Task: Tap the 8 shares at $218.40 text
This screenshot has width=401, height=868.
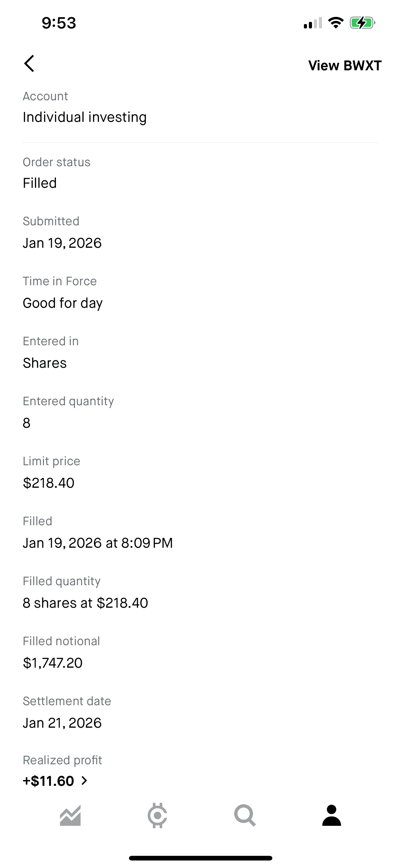Action: [x=85, y=603]
